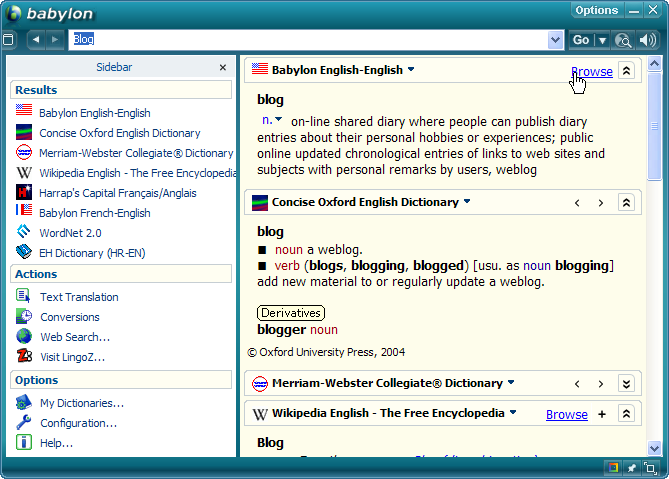Open Conversions action
This screenshot has height=479, width=669.
[70, 317]
